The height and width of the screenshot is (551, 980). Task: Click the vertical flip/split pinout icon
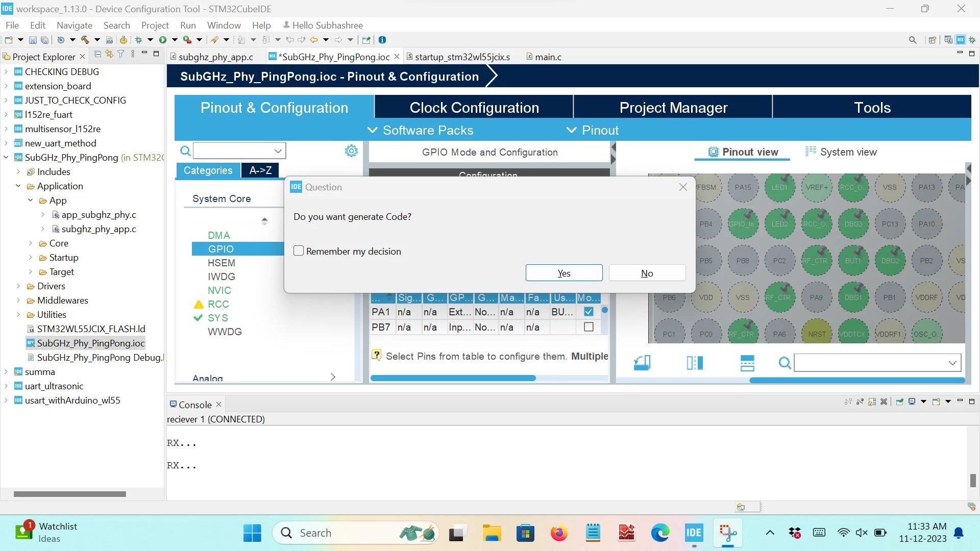click(x=695, y=363)
